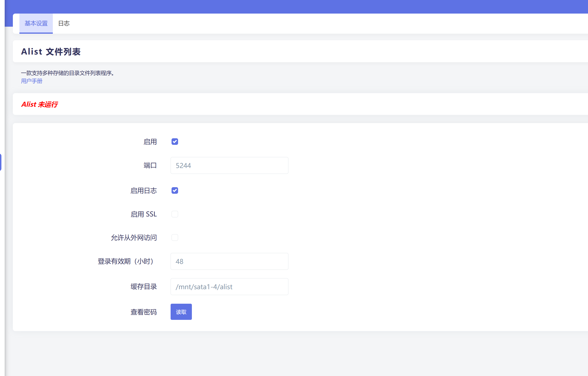Toggle the 启用日志 checkbox
The height and width of the screenshot is (376, 588).
pos(175,190)
